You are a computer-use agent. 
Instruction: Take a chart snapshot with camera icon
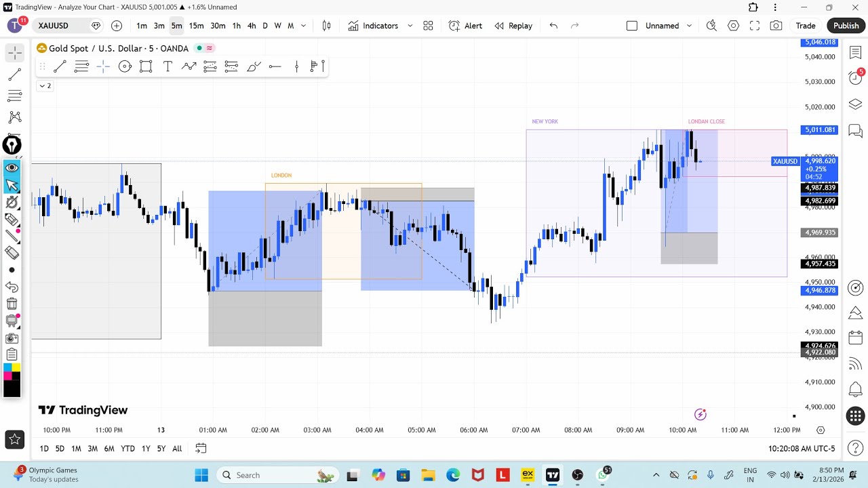pyautogui.click(x=776, y=26)
